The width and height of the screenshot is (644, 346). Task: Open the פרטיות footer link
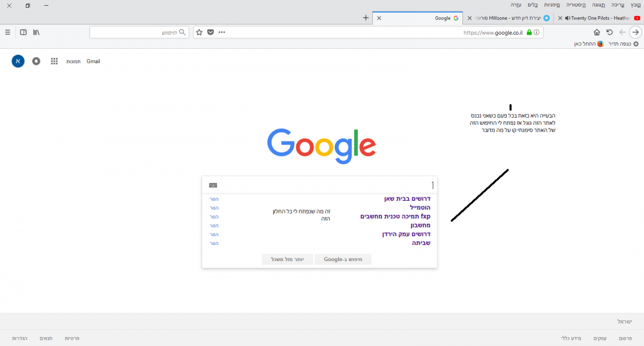click(x=72, y=338)
